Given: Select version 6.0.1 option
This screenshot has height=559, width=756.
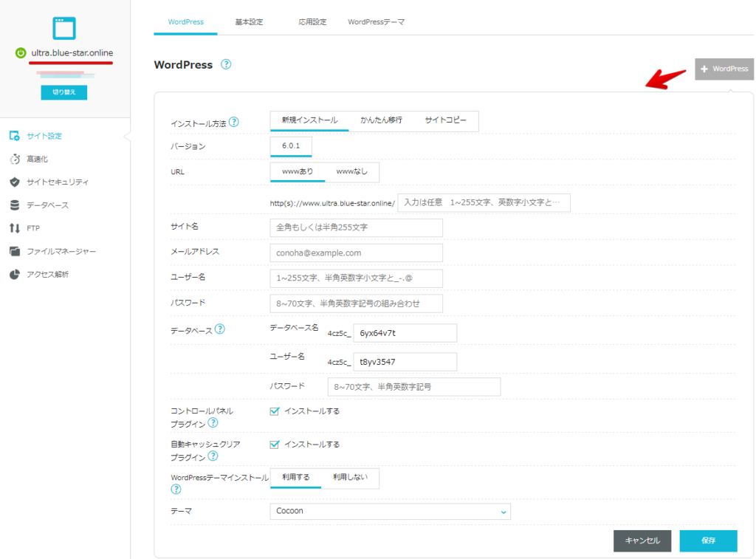Looking at the screenshot, I should [x=291, y=146].
